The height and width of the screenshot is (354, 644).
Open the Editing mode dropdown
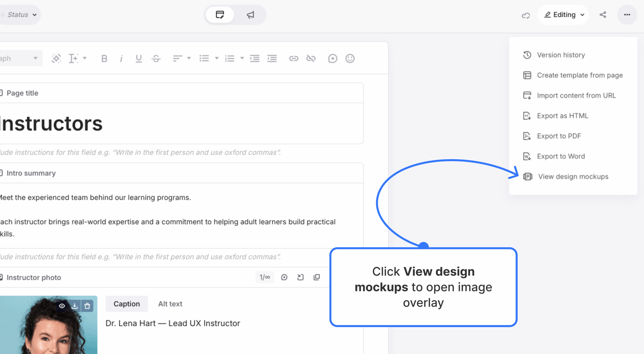pos(563,15)
